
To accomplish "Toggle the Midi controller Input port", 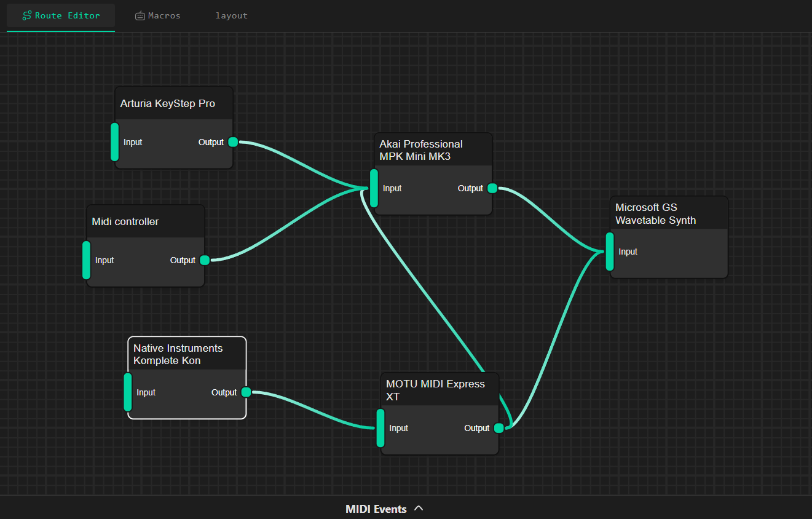I will point(86,260).
